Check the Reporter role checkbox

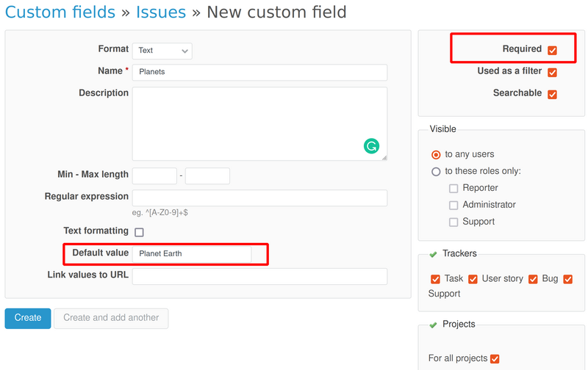pyautogui.click(x=453, y=189)
